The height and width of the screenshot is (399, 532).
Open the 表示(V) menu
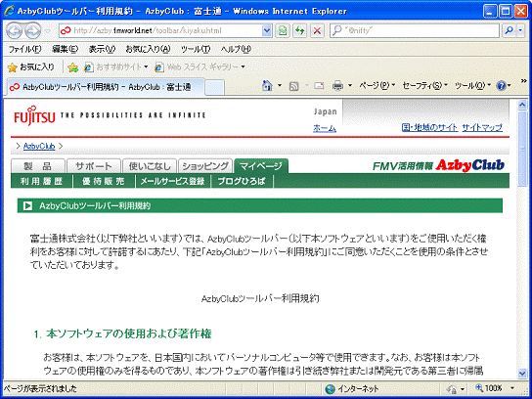[x=102, y=49]
